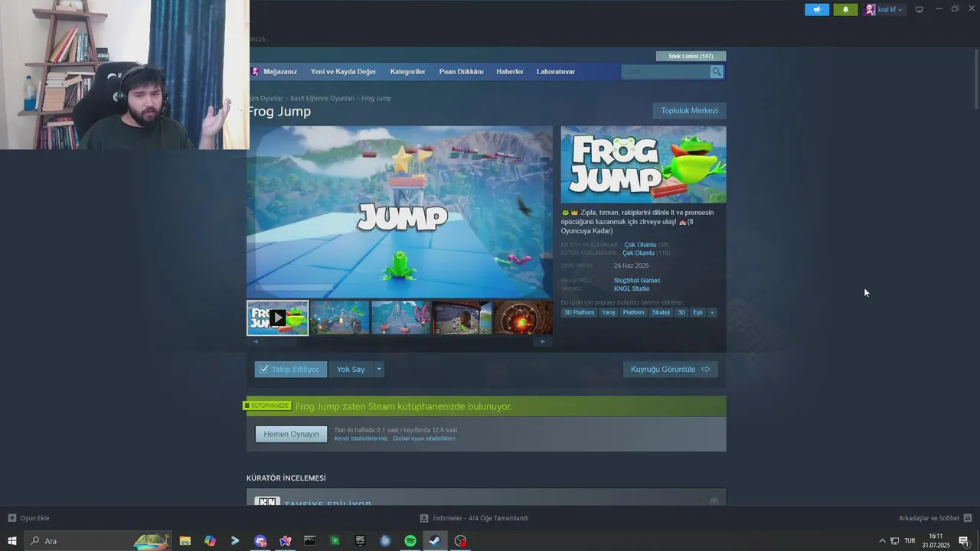Screen dimensions: 980x551
Task: Select the Strateji tag
Action: click(661, 312)
